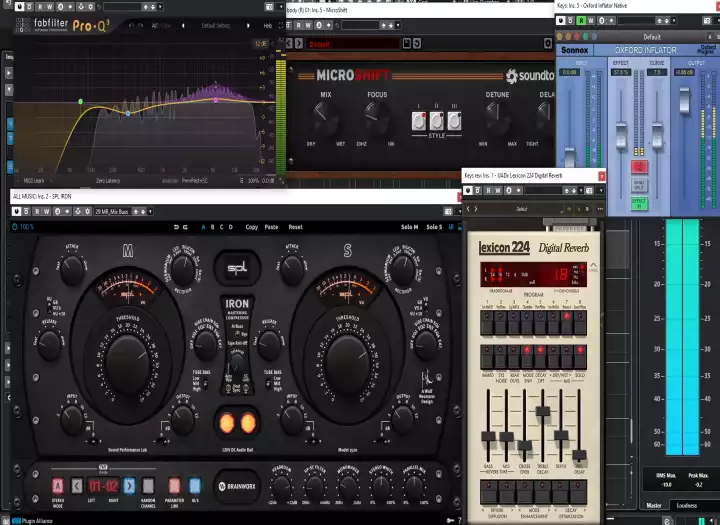Click the Plugin Alliance logo in the SPL IRON footer

tap(33, 521)
